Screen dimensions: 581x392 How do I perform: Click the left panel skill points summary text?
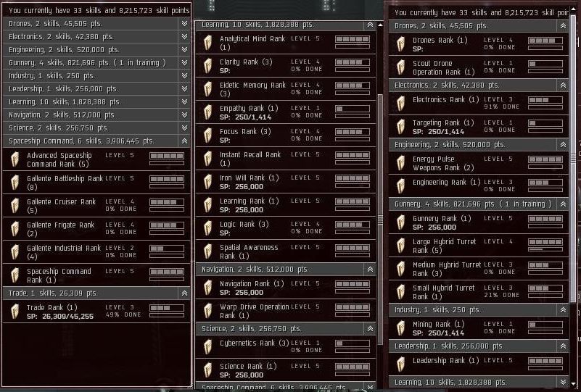99,10
